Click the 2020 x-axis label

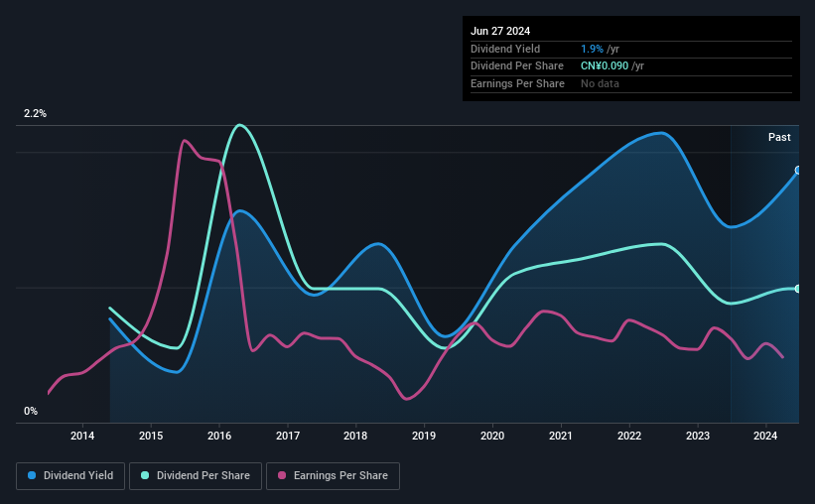click(x=492, y=436)
